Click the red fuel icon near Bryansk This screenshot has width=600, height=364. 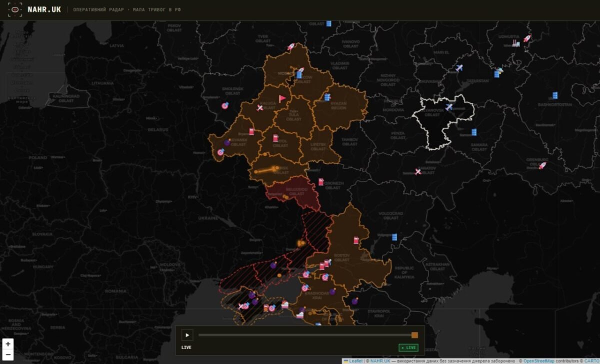pyautogui.click(x=251, y=132)
